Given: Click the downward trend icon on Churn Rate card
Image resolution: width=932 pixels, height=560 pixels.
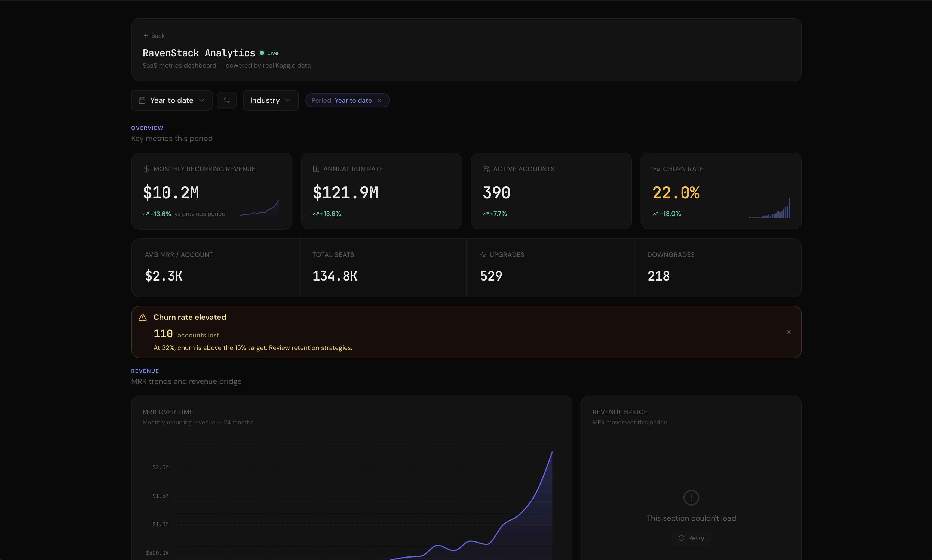Looking at the screenshot, I should [x=656, y=169].
